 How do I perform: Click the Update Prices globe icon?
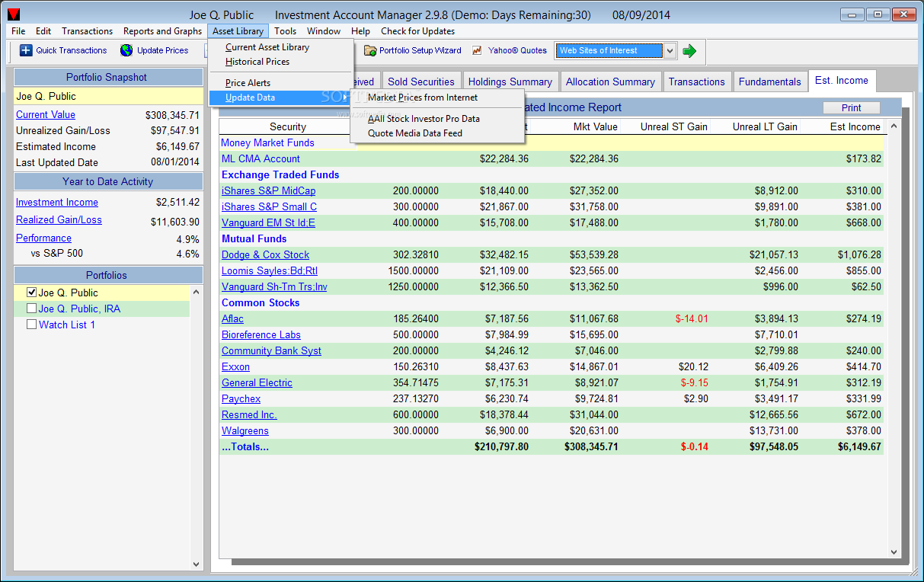click(126, 50)
